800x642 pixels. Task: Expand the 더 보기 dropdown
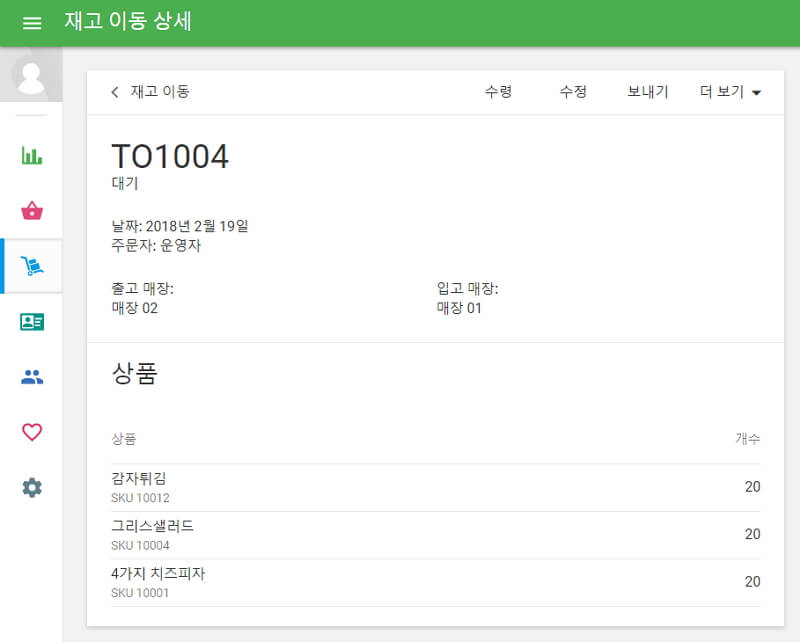[728, 91]
